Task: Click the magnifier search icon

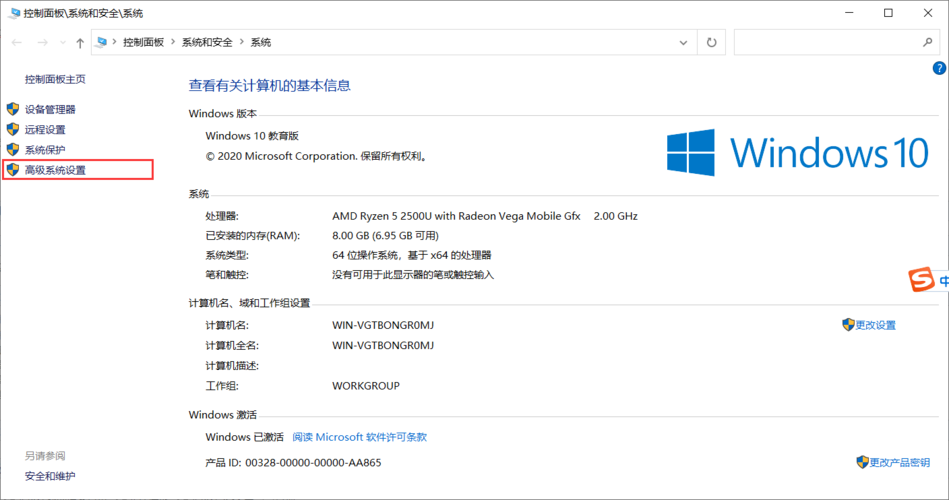Action: (x=927, y=42)
